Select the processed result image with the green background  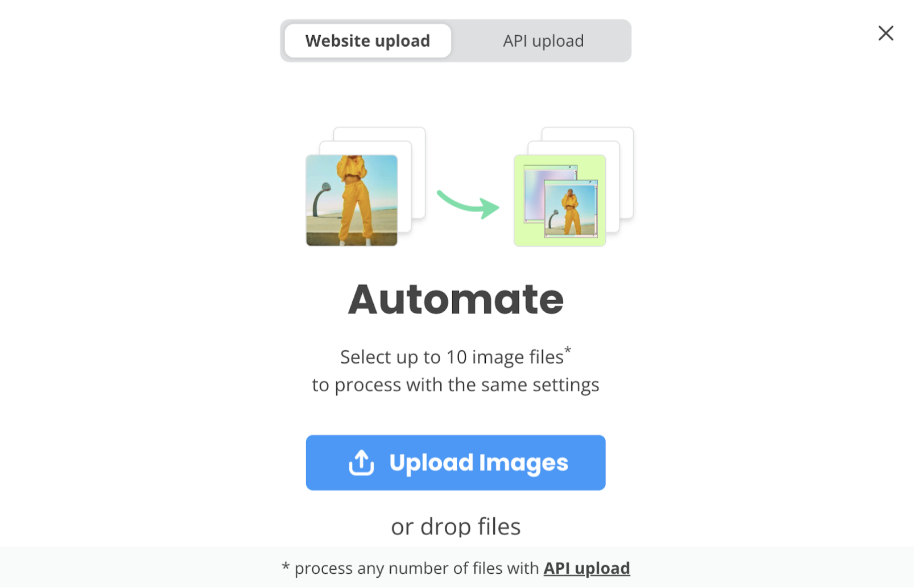click(561, 201)
